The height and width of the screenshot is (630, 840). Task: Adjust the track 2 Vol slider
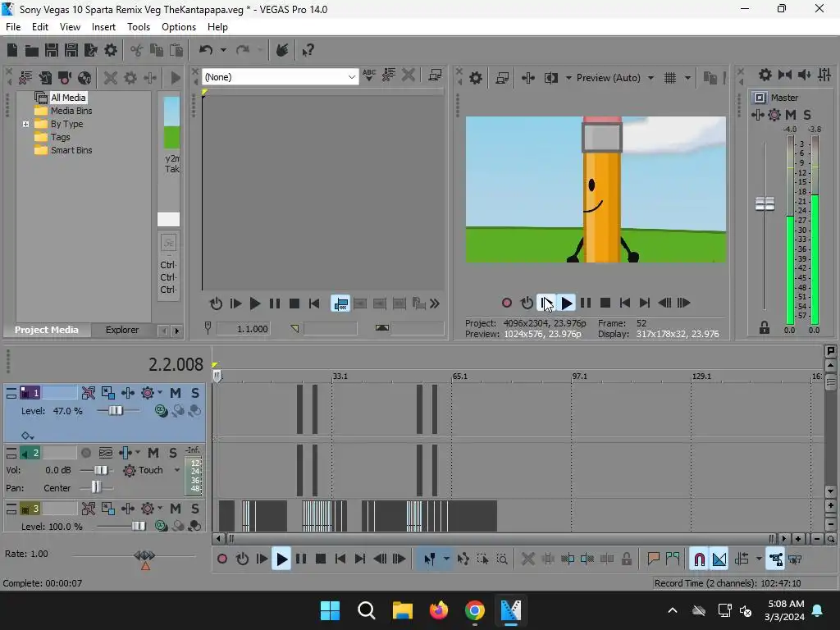click(100, 470)
